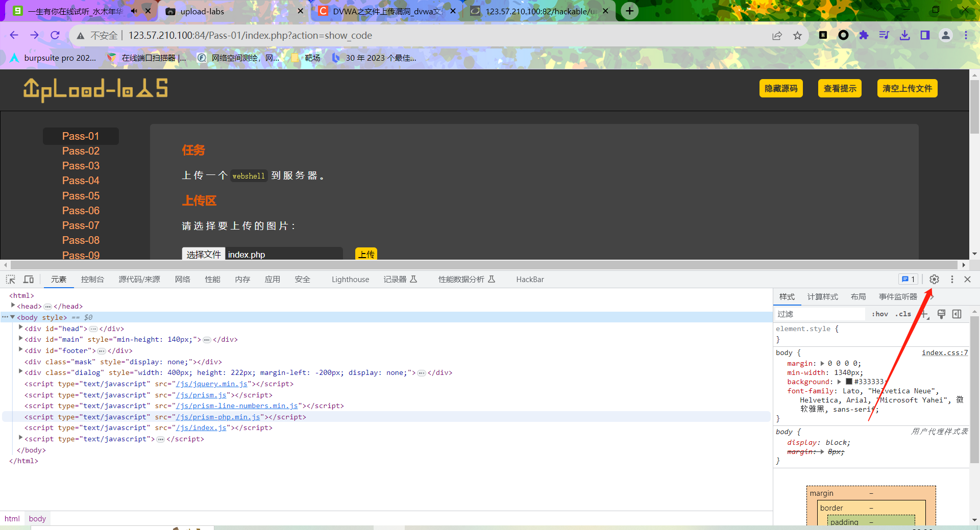Screen dimensions: 980x530
Task: Toggle :hov element state panel
Action: click(880, 314)
